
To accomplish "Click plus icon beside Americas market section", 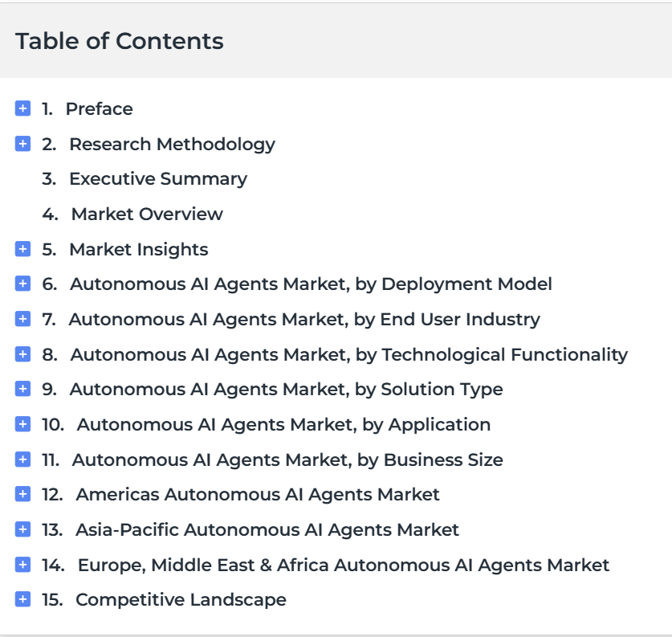I will click(x=22, y=494).
